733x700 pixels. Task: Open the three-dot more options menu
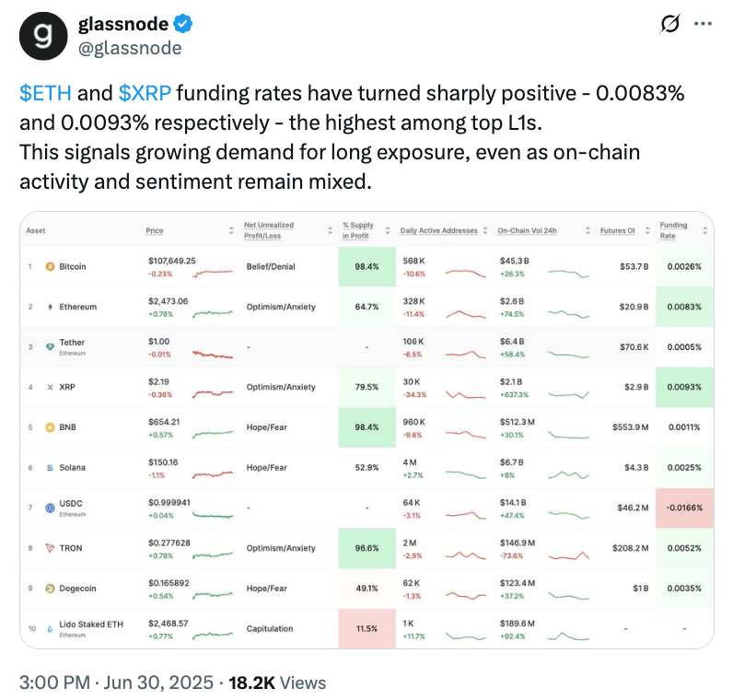pos(703,24)
